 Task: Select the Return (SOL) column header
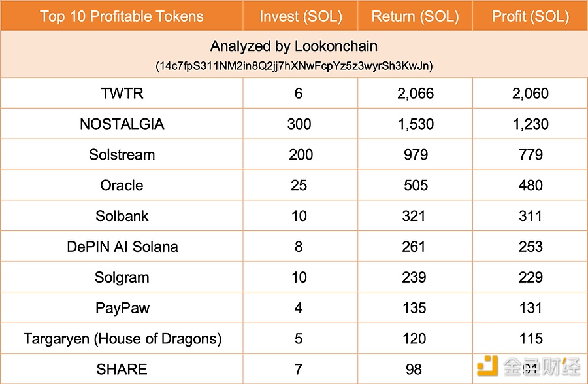(415, 16)
